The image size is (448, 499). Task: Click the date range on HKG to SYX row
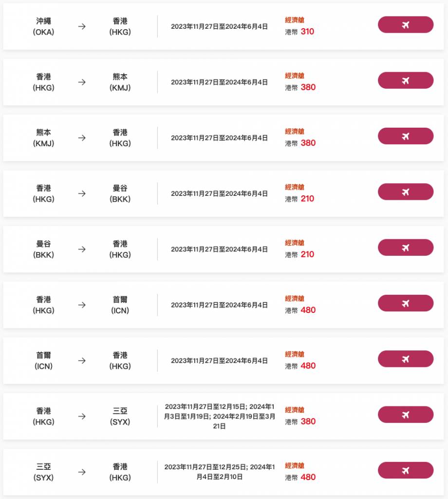tap(220, 416)
